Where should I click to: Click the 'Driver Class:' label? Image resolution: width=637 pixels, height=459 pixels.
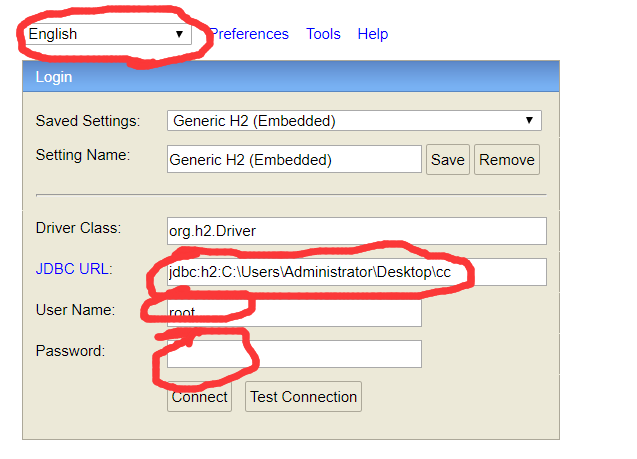point(78,228)
